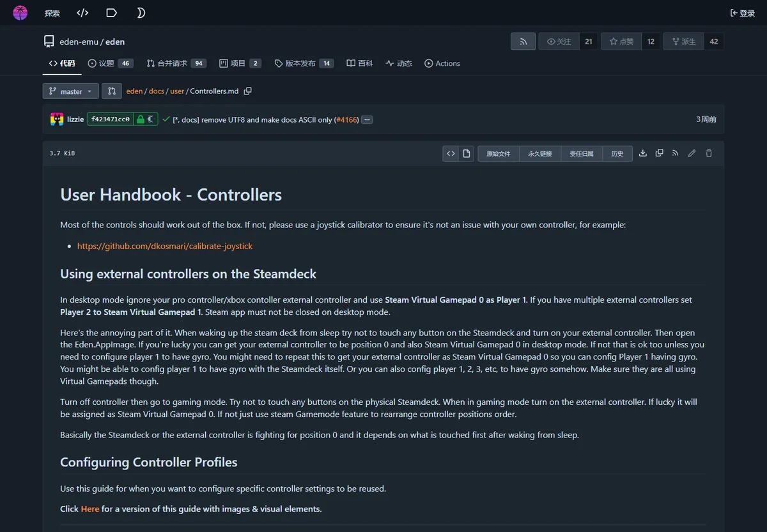Click the green checkmark commit status
Image resolution: width=767 pixels, height=532 pixels.
(x=166, y=119)
